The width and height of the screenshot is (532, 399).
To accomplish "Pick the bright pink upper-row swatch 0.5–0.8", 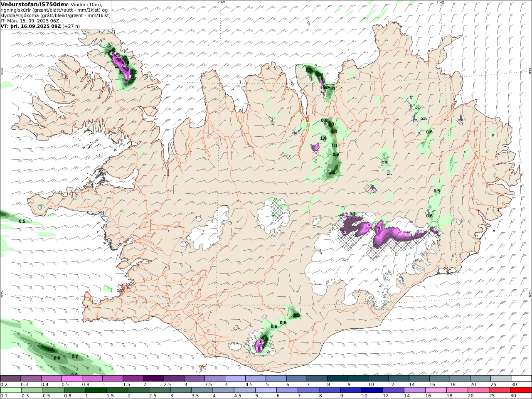I will [x=71, y=378].
